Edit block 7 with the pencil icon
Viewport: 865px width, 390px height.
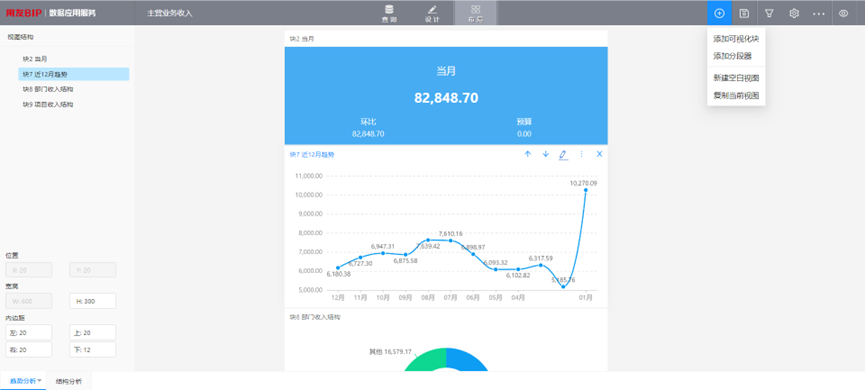click(563, 155)
